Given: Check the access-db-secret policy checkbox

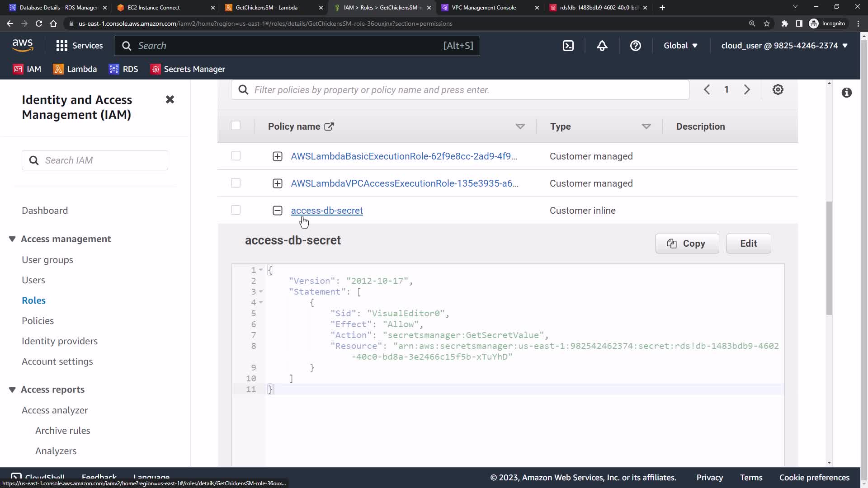Looking at the screenshot, I should coord(236,210).
